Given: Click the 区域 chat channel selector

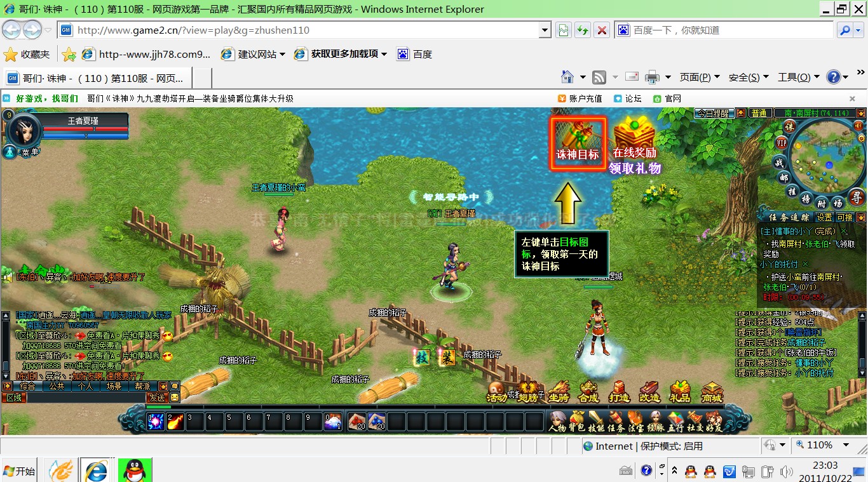Looking at the screenshot, I should pos(14,398).
